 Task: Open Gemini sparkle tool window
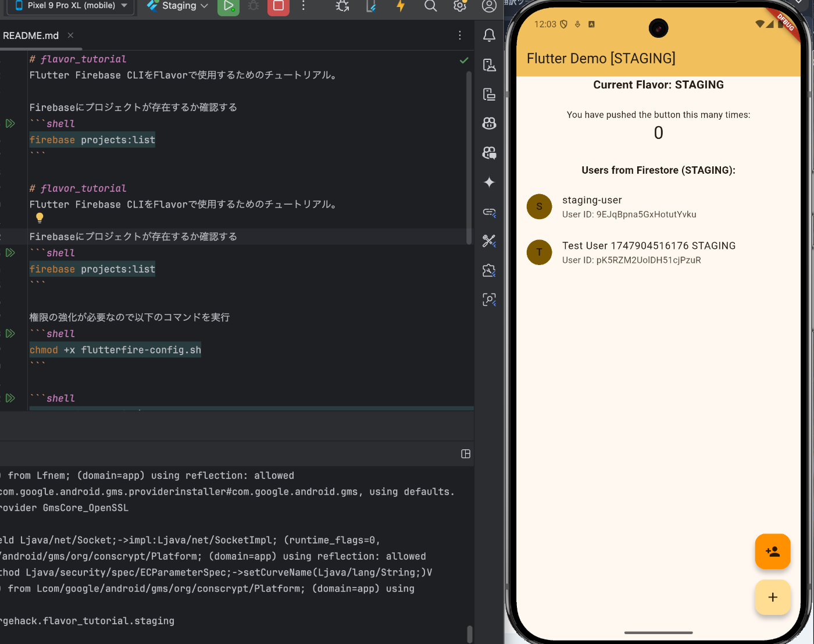pos(490,182)
